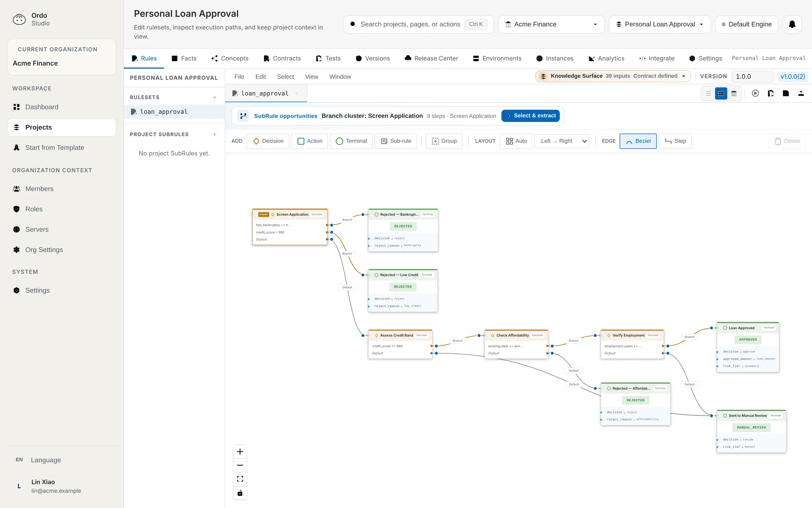Focus the search projects, pages, or actions field
This screenshot has height=508, width=812.
(x=419, y=24)
